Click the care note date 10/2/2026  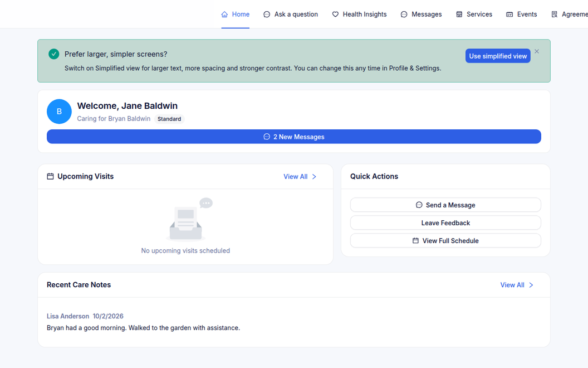point(108,316)
